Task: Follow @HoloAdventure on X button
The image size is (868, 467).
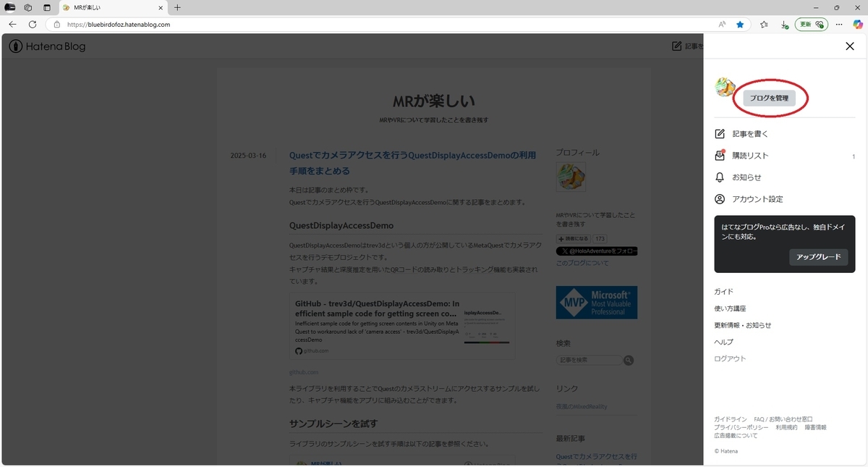Action: (597, 251)
